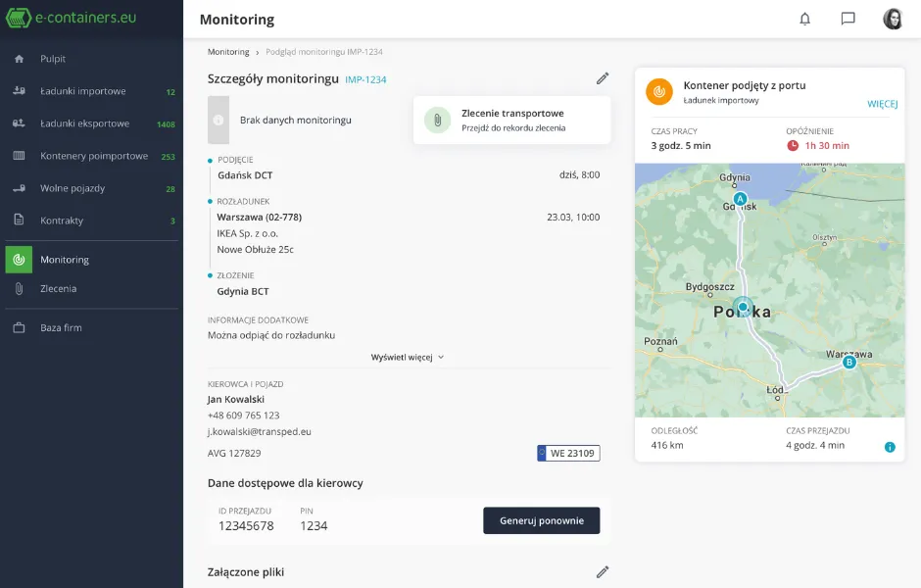
Task: Open Baza firm in sidebar
Action: click(64, 327)
